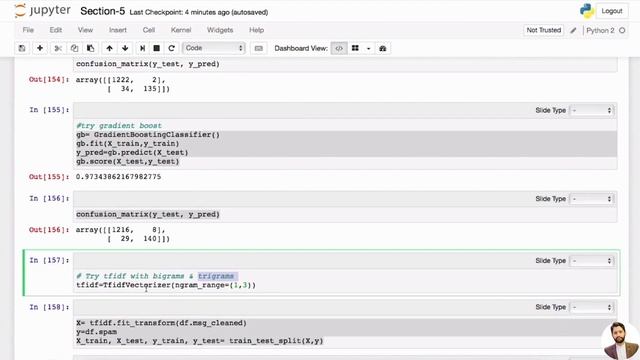
Task: Open the Insert menu
Action: [x=118, y=30]
